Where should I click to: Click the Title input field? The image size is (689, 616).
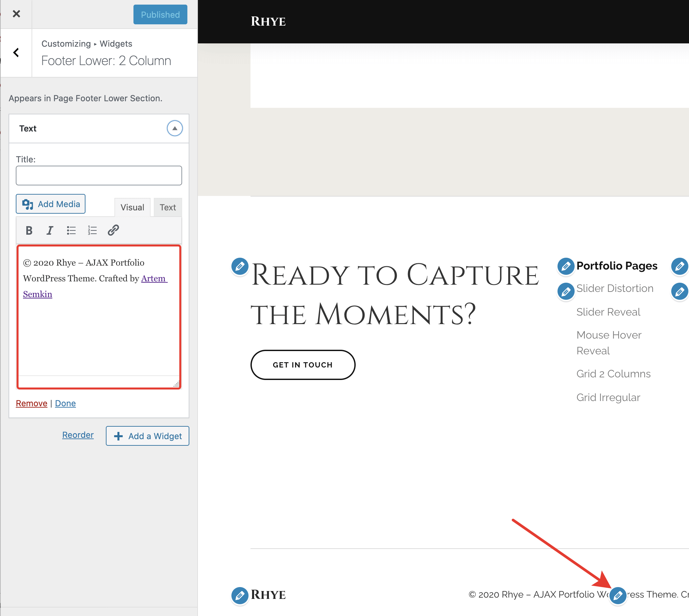click(x=99, y=175)
